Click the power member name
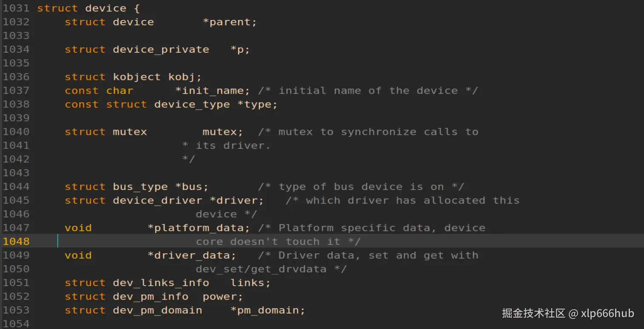 [x=222, y=297]
